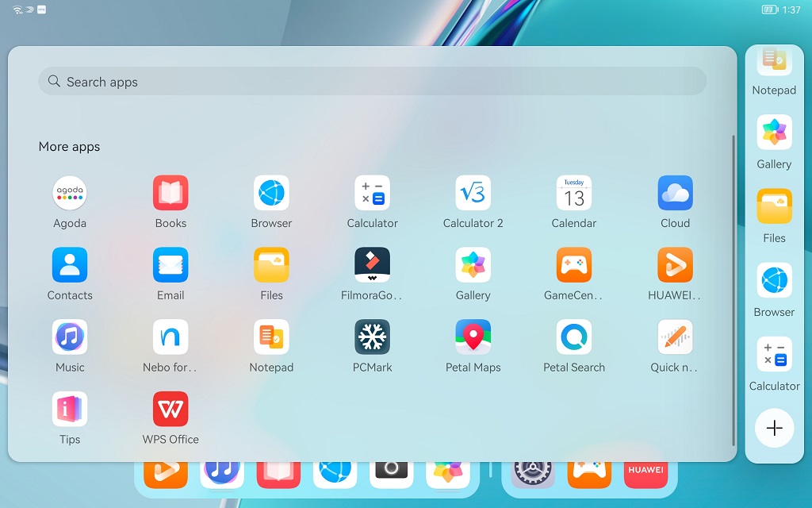Open the Quick note app
Image resolution: width=812 pixels, height=508 pixels.
click(x=675, y=337)
